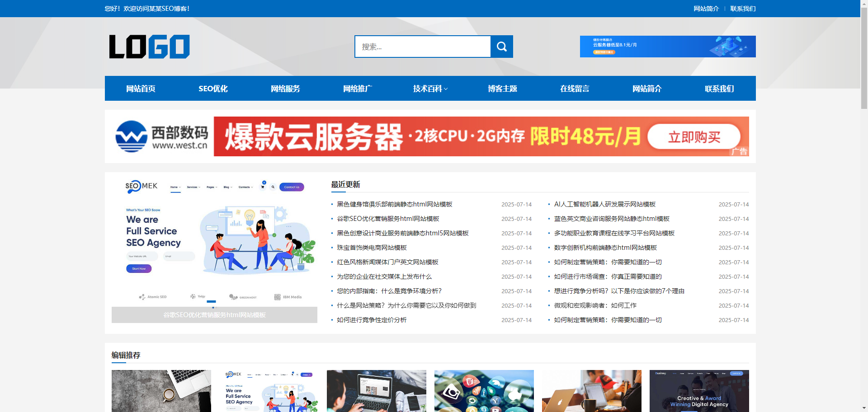The image size is (868, 412).
Task: Open 黑色创意设计商业服务前端静态html5网站模板 article
Action: (x=402, y=233)
